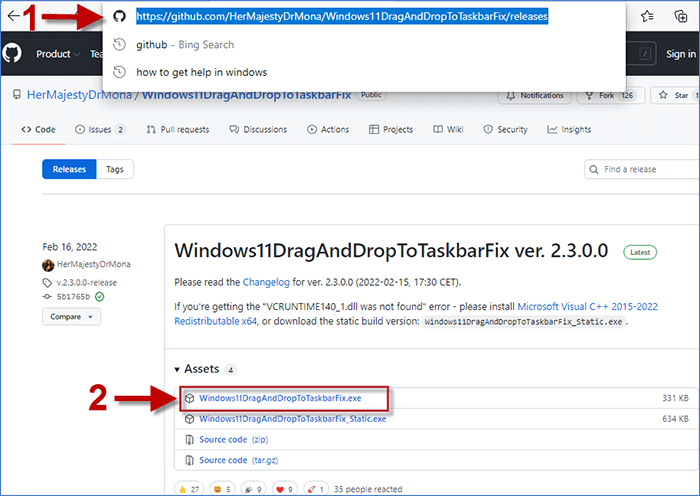Screen dimensions: 700x496
Task: Expand the Product menu in header
Action: point(57,54)
